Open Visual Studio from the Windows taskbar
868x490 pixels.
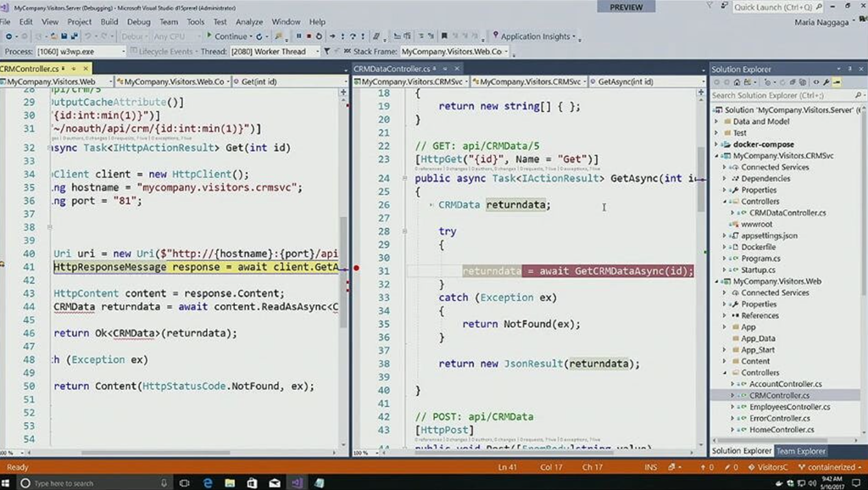297,482
